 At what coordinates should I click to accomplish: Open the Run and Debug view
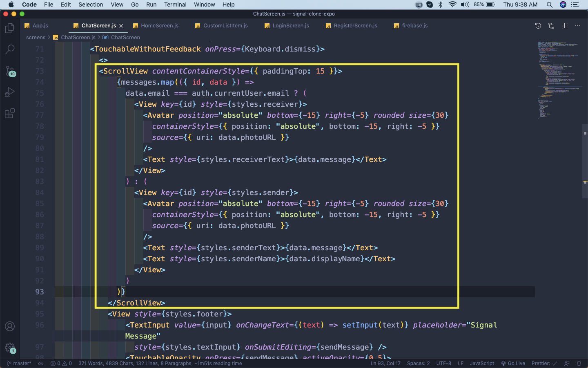(10, 92)
